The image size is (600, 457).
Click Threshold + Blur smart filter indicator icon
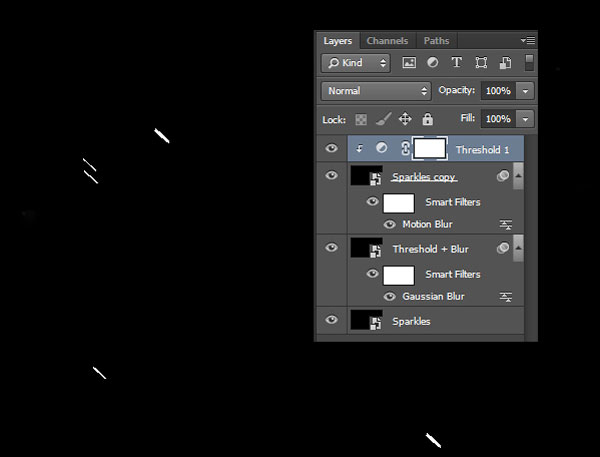coord(503,248)
